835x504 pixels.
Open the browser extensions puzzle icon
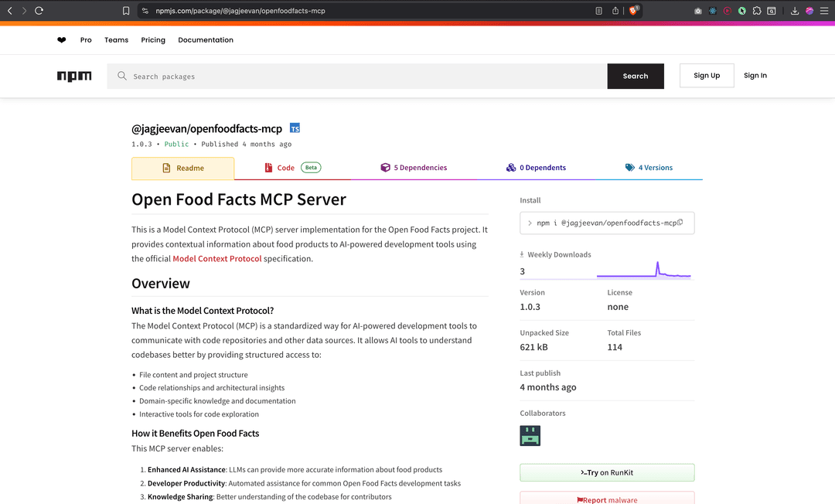(755, 11)
